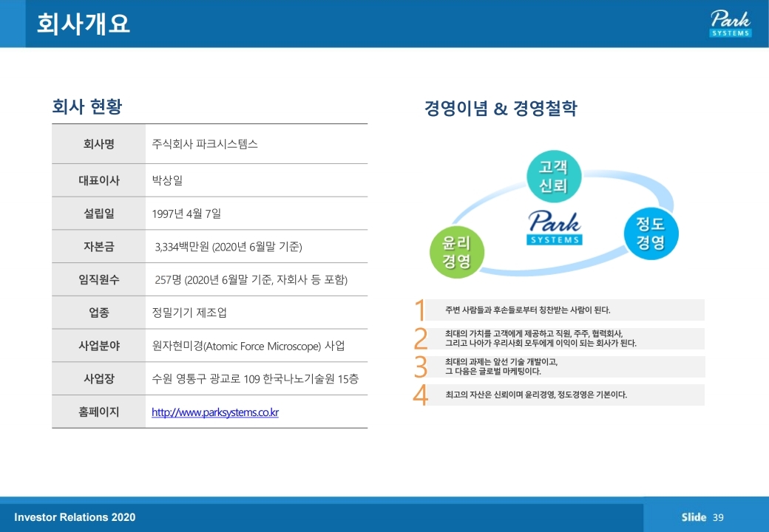Select the 회사명 label cell

click(x=98, y=144)
